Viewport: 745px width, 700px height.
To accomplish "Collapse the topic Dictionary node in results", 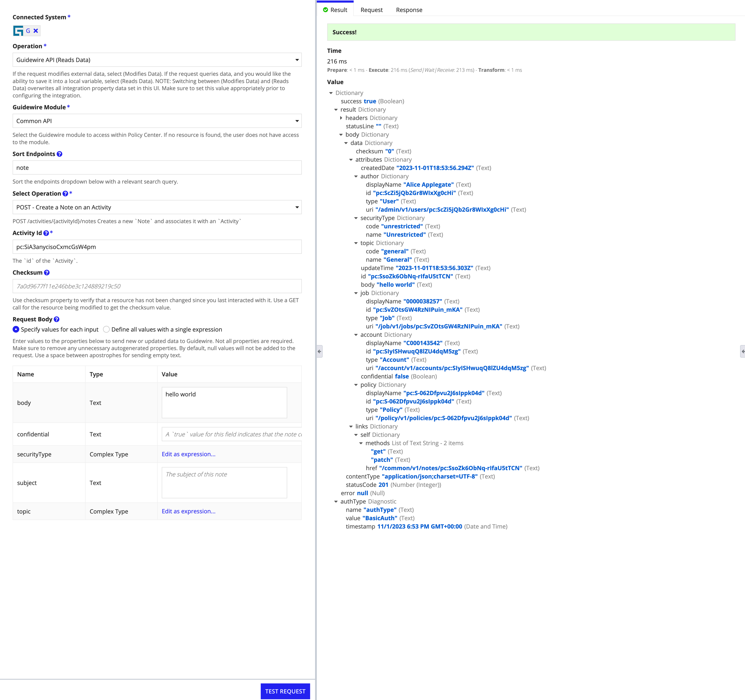I will click(356, 243).
